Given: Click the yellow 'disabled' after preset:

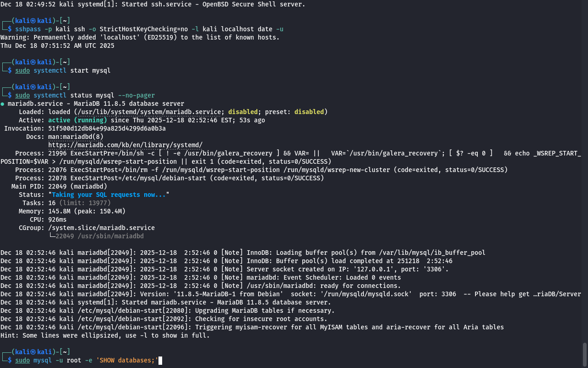Looking at the screenshot, I should pyautogui.click(x=309, y=112).
